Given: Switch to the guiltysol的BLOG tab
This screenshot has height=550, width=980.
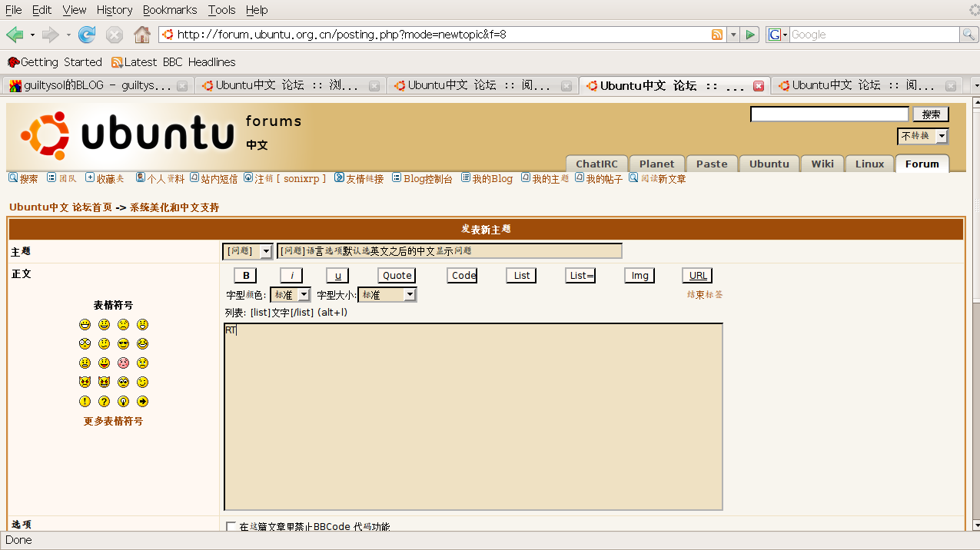Looking at the screenshot, I should tap(98, 86).
